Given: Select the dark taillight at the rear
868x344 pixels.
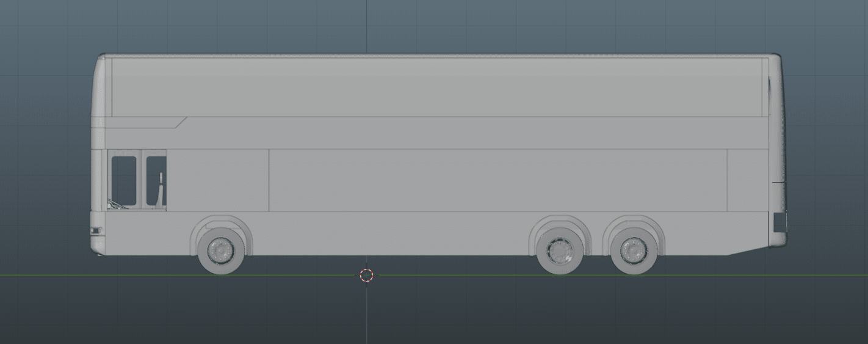Looking at the screenshot, I should 780,222.
